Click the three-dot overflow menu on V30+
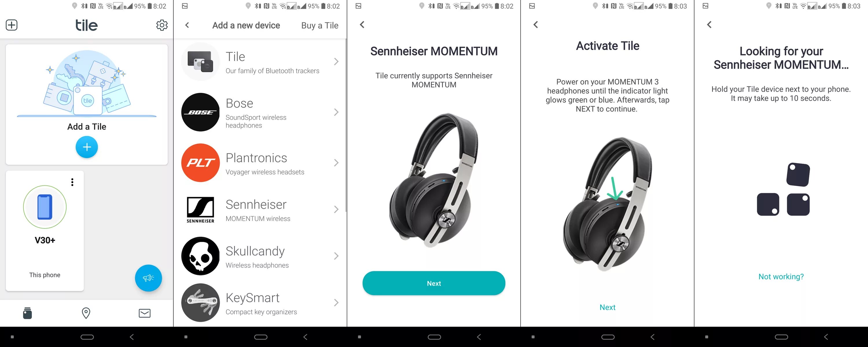 click(73, 182)
